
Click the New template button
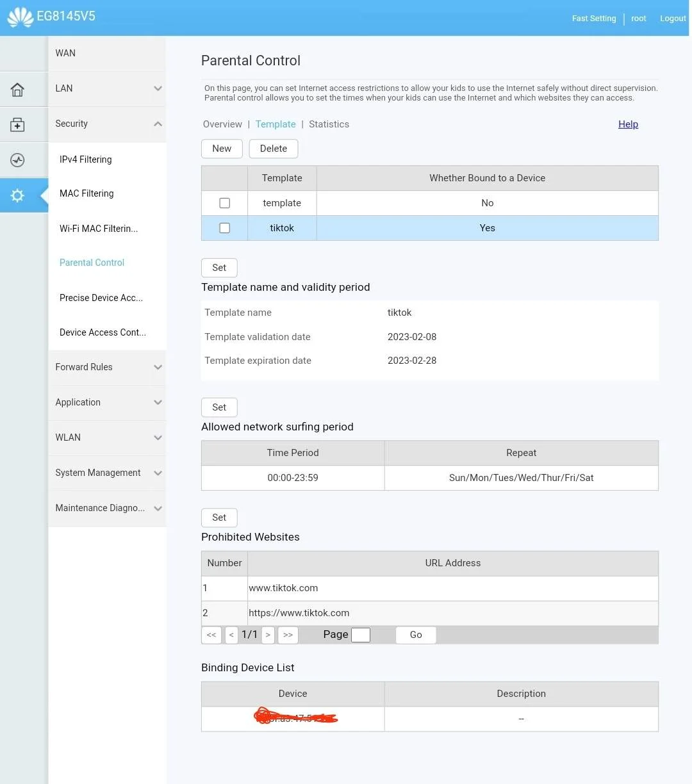tap(222, 149)
